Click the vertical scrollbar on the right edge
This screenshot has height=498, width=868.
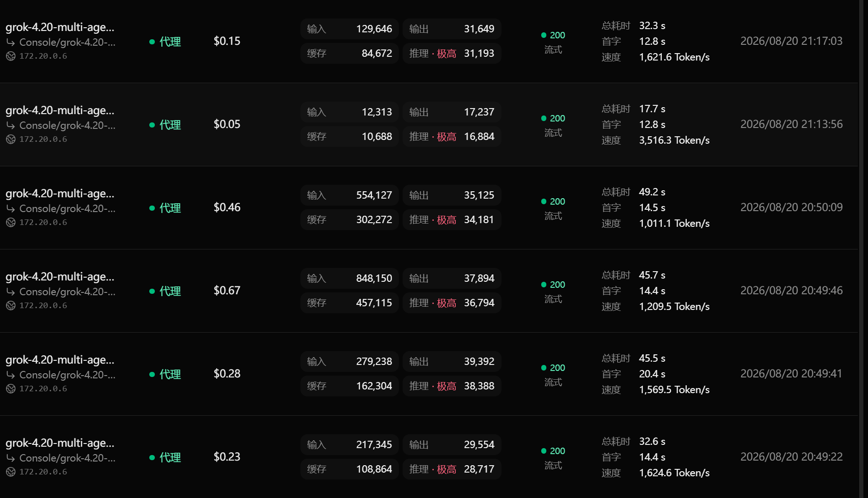[862, 249]
